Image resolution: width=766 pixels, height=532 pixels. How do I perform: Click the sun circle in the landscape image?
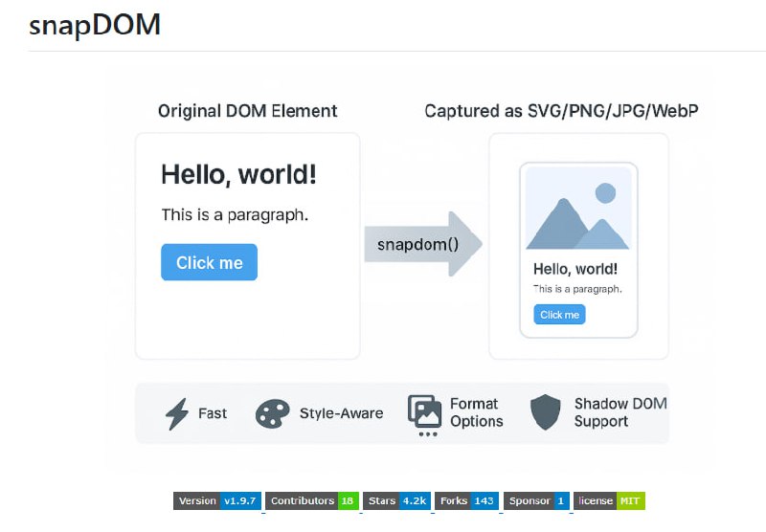[x=605, y=194]
